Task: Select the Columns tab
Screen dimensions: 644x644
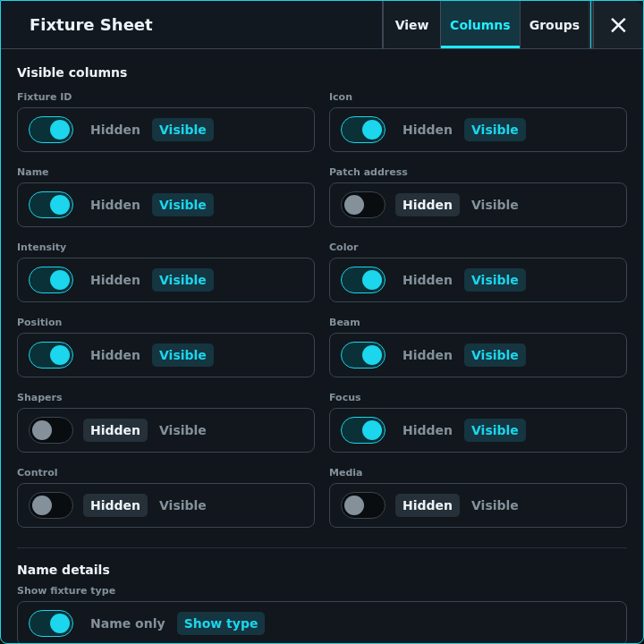Action: 479,25
